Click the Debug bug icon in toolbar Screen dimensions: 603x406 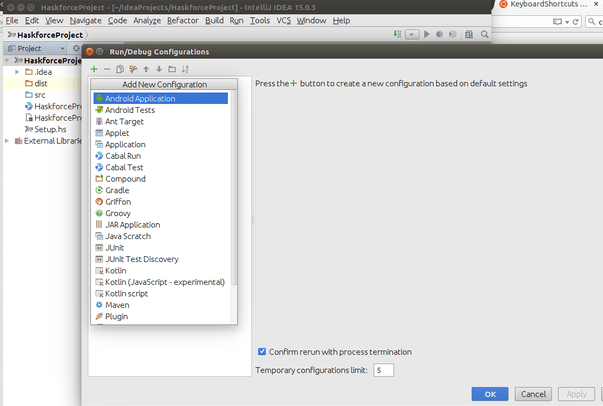tap(440, 34)
